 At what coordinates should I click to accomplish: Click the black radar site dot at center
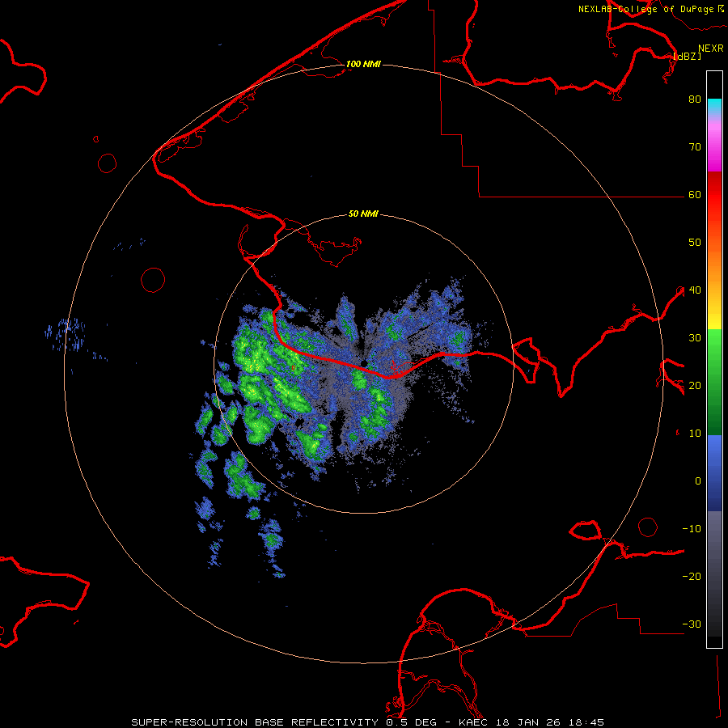(364, 363)
